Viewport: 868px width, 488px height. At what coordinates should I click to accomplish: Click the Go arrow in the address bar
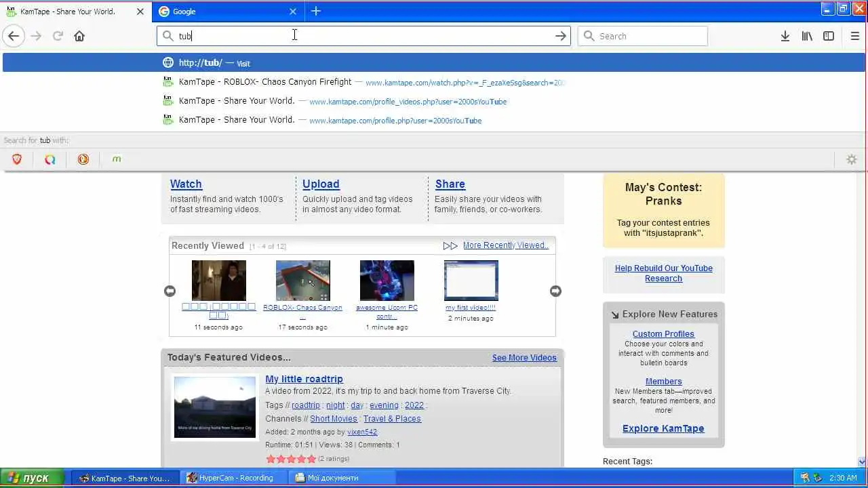click(560, 36)
